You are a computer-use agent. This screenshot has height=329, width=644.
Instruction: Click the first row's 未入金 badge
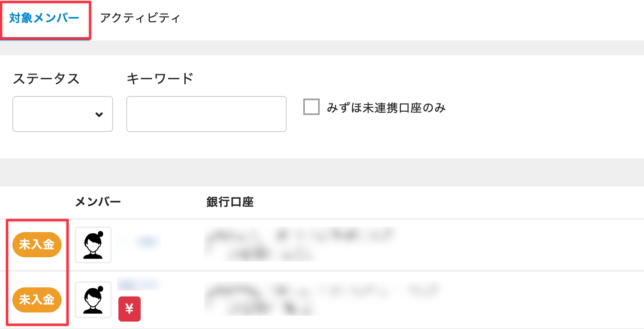(37, 244)
